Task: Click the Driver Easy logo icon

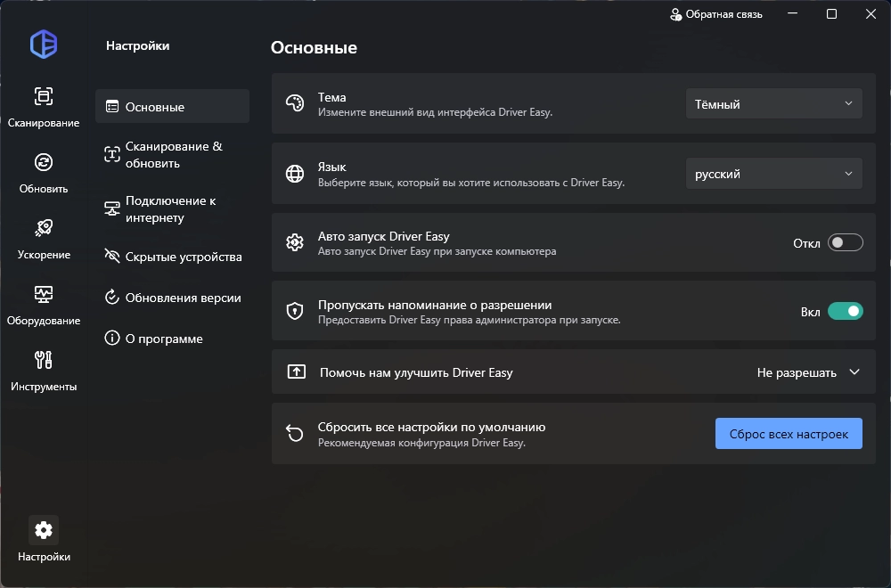Action: point(44,45)
